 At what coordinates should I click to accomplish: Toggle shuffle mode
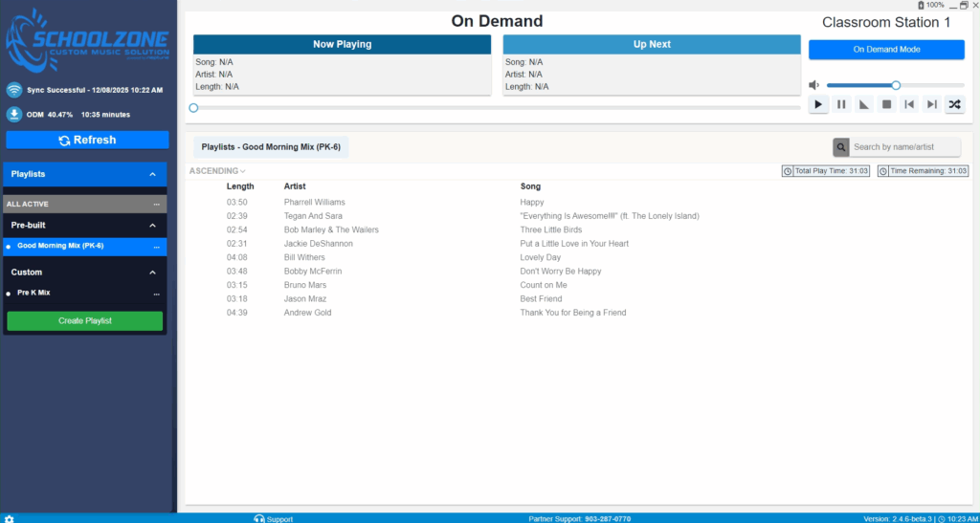(x=954, y=104)
